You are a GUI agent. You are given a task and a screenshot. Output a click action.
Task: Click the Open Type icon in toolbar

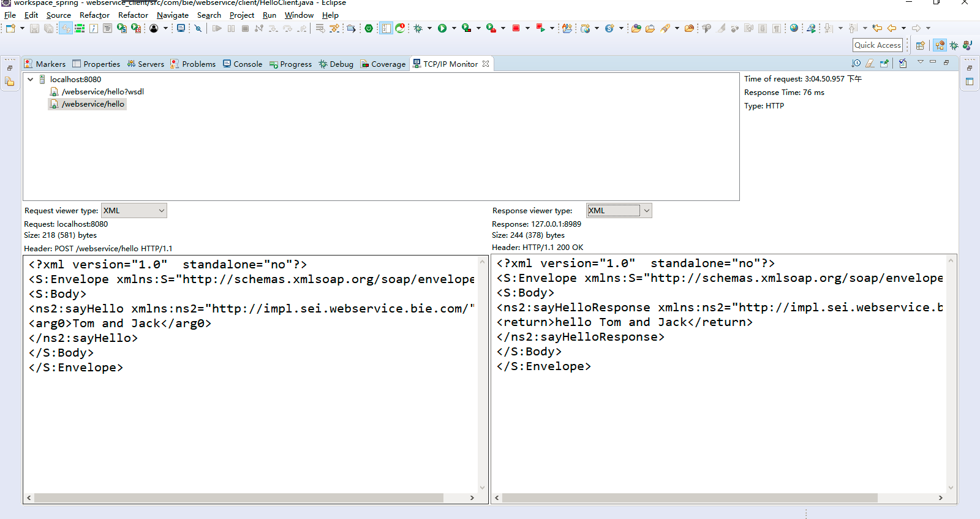[x=636, y=28]
